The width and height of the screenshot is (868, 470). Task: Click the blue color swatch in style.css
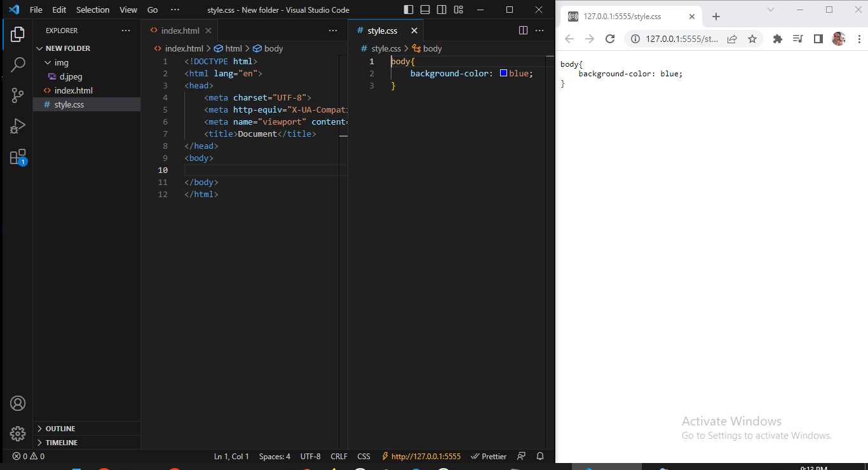[x=503, y=73]
